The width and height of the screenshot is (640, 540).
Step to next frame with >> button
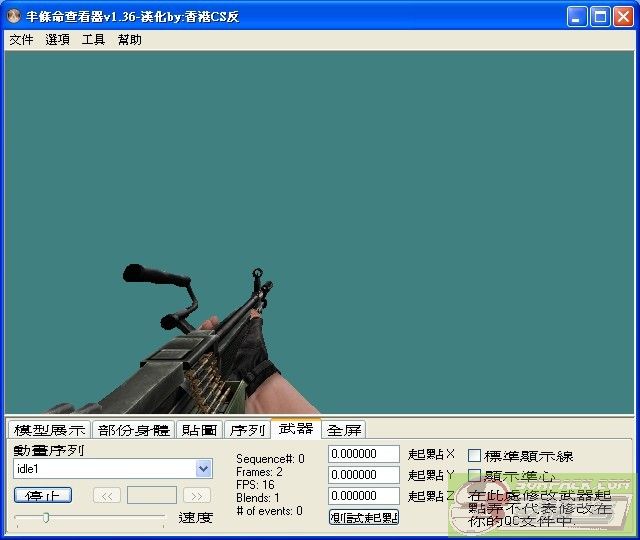pos(197,496)
